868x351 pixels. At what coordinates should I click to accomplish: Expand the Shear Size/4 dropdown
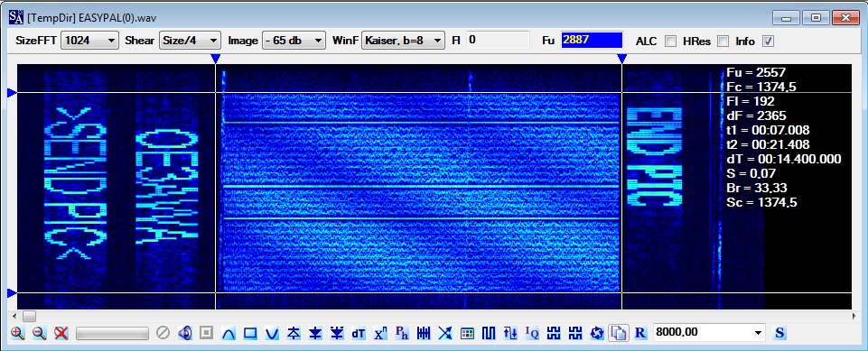point(190,41)
